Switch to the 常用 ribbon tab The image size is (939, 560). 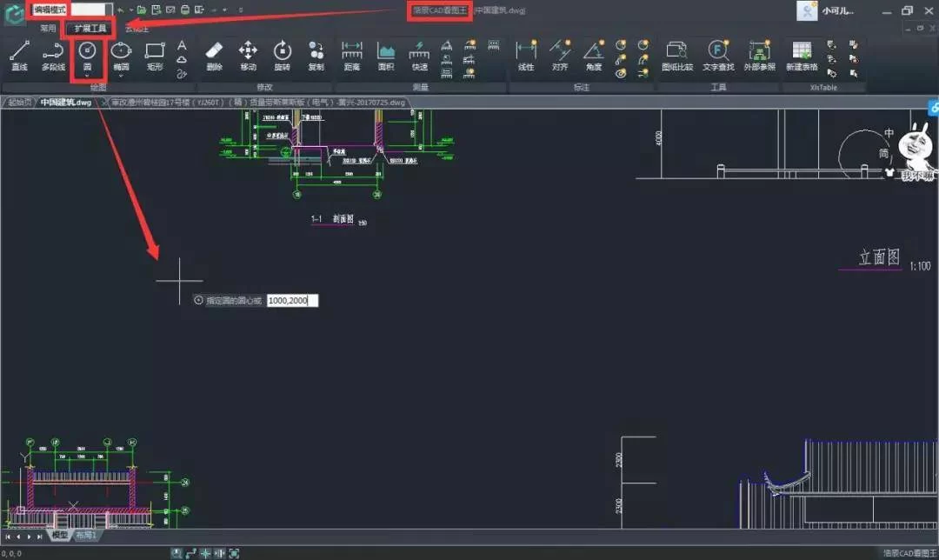click(48, 29)
